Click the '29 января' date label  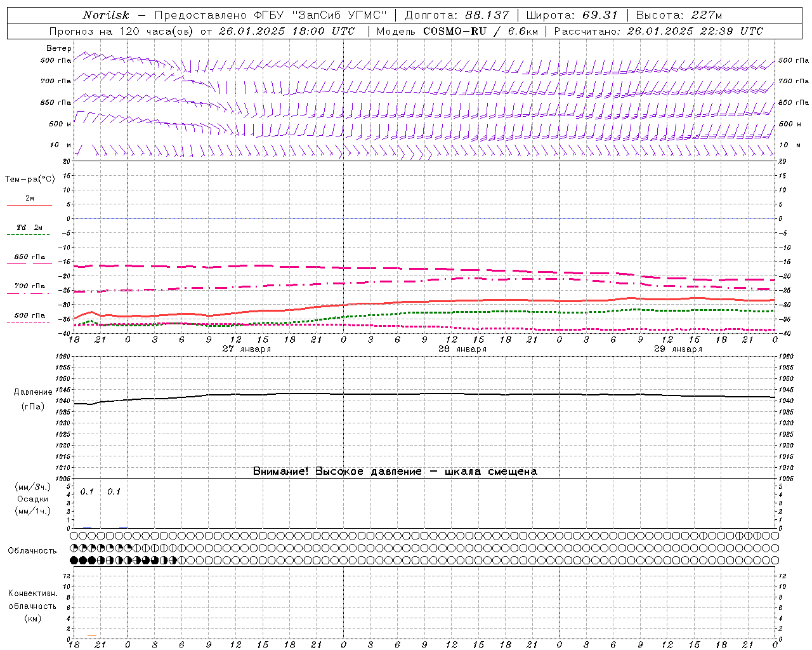[678, 349]
